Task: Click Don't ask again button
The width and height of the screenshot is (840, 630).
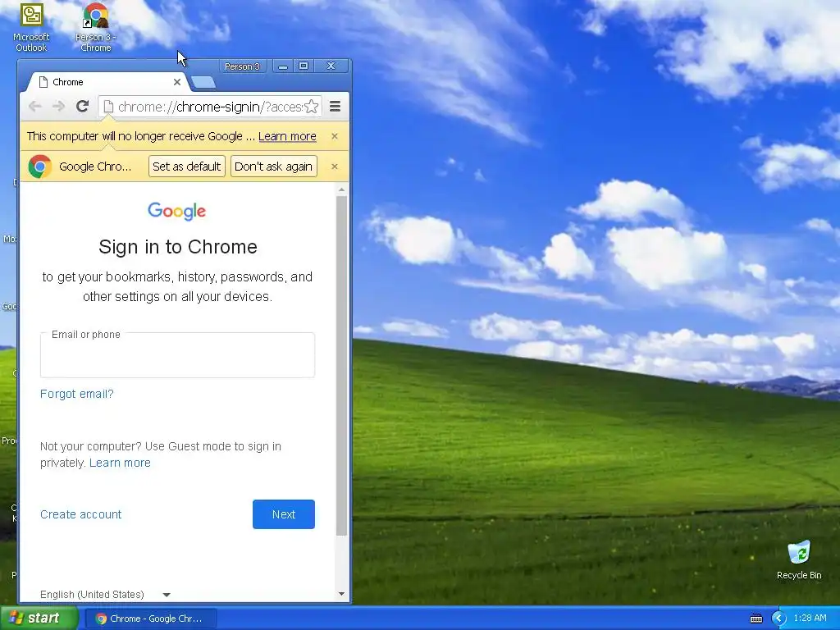Action: tap(273, 167)
